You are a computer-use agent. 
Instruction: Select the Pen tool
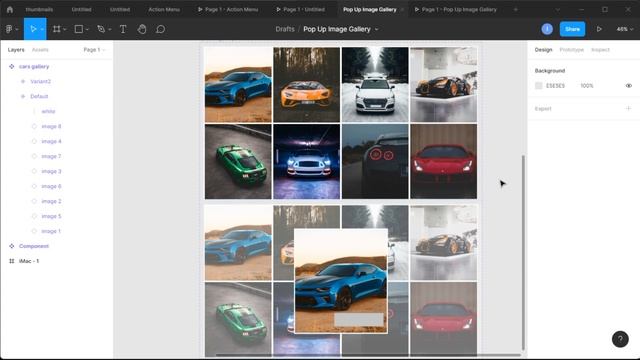[101, 29]
